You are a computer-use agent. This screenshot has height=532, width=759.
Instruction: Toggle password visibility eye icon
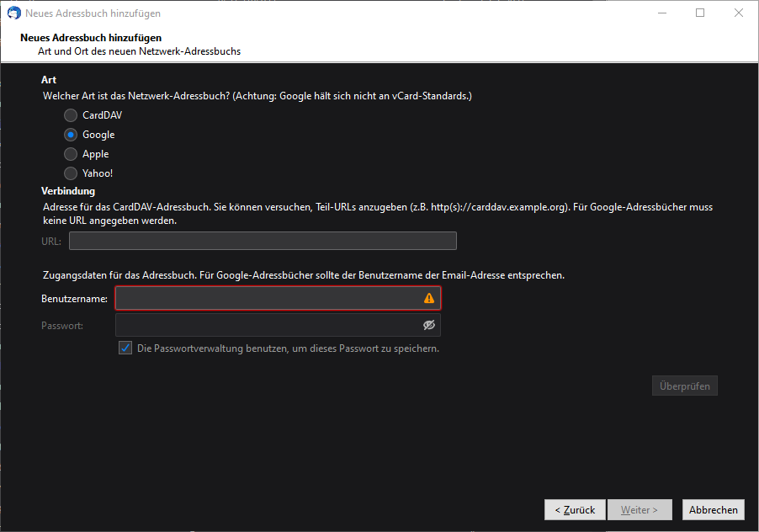point(429,325)
